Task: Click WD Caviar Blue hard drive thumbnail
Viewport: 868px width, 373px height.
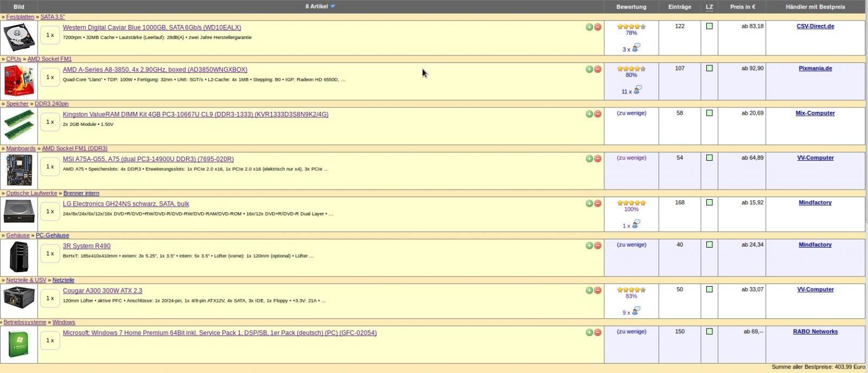Action: pyautogui.click(x=19, y=38)
